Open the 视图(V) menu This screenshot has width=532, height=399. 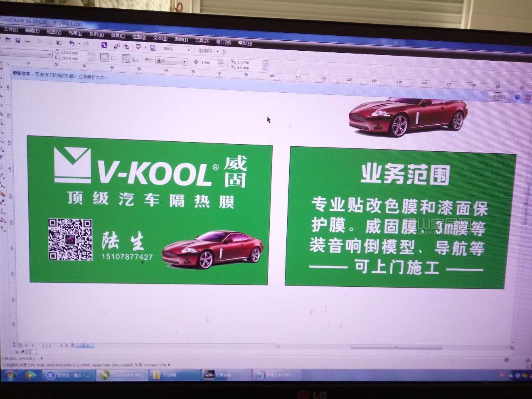click(x=54, y=32)
